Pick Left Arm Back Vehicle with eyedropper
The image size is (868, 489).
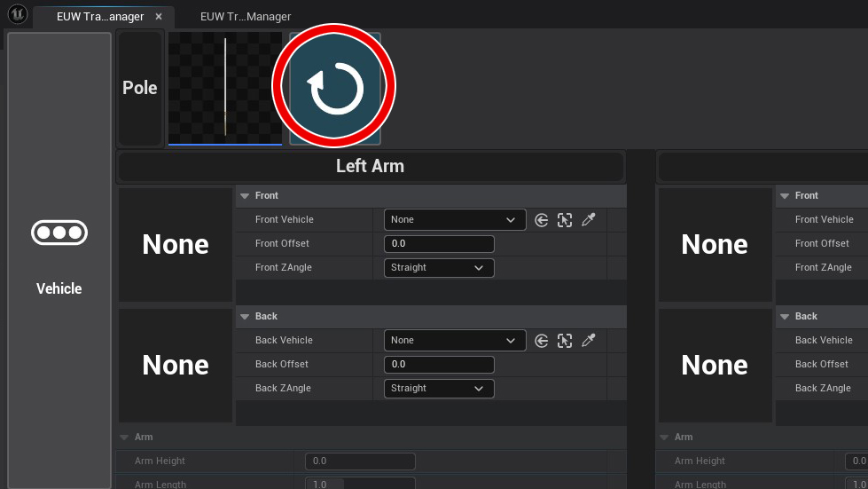tap(588, 341)
